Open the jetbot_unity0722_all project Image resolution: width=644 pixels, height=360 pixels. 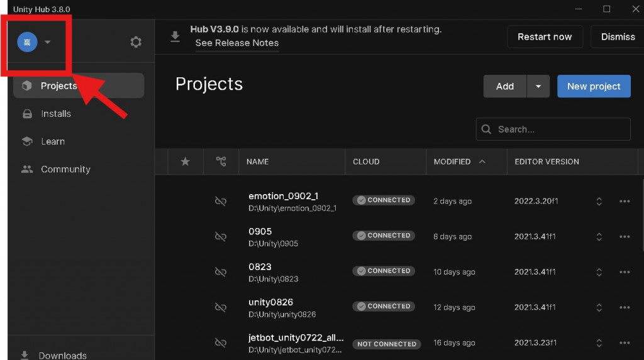(x=296, y=337)
